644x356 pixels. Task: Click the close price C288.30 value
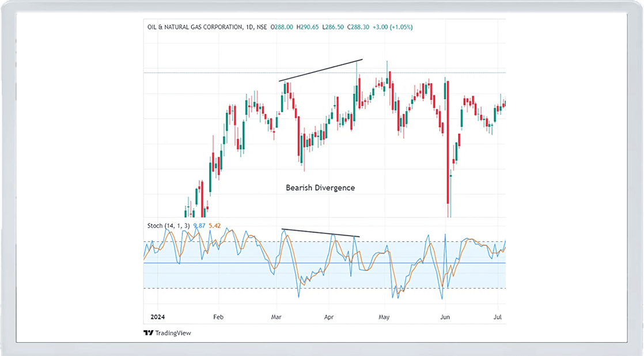point(359,27)
